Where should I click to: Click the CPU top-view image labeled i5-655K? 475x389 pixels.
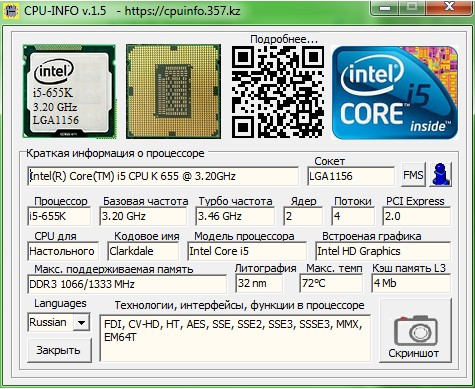[69, 91]
